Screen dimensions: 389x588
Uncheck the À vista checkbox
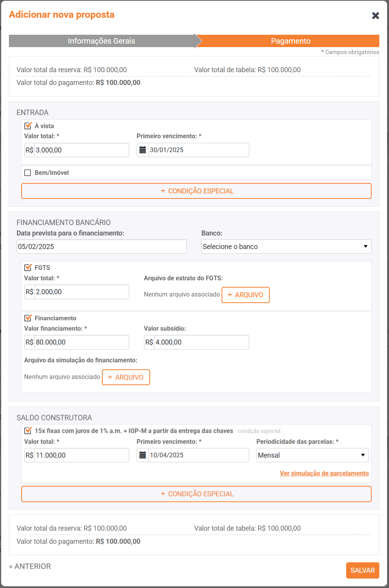(x=28, y=126)
